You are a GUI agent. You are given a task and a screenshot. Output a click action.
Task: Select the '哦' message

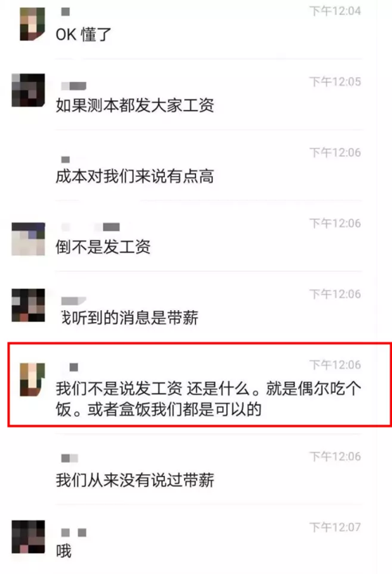pos(64,551)
